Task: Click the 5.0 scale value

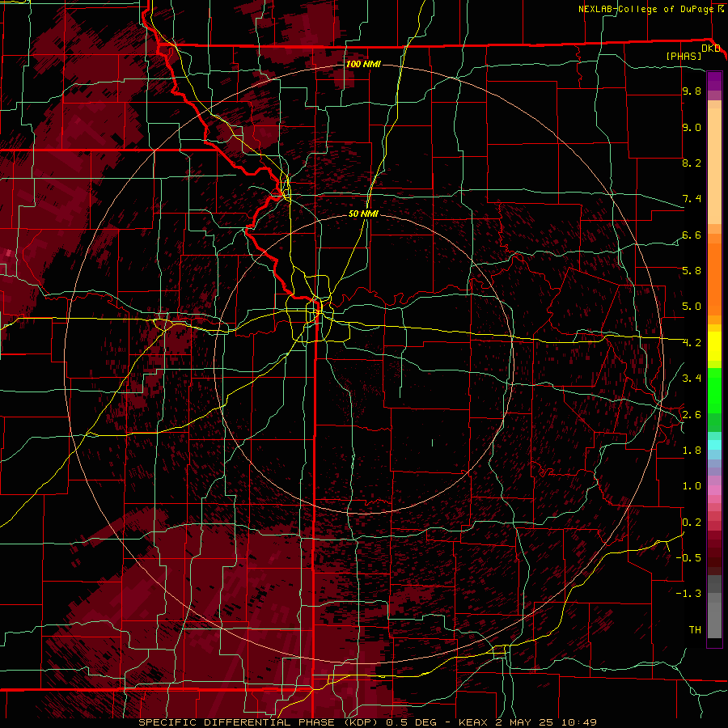Action: (692, 307)
